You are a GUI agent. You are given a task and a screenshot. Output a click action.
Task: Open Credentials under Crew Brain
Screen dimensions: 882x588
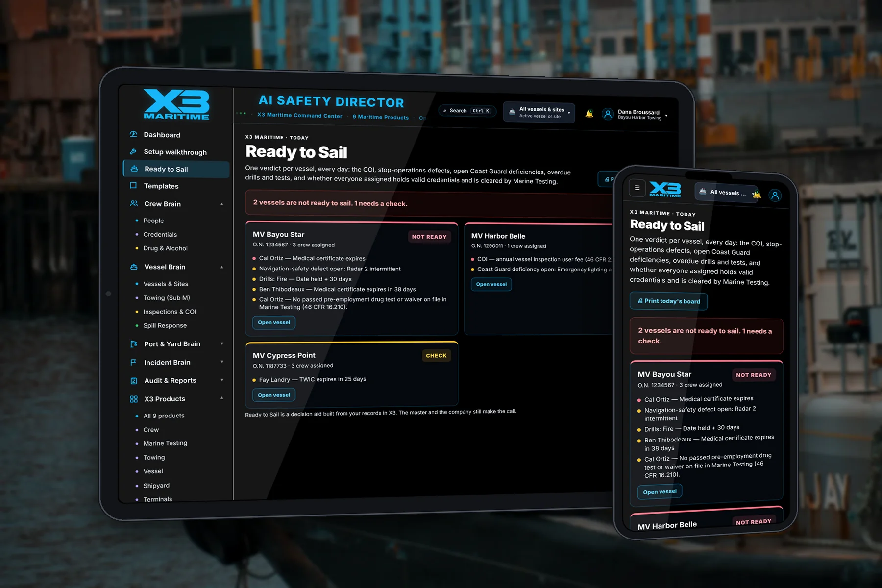160,235
